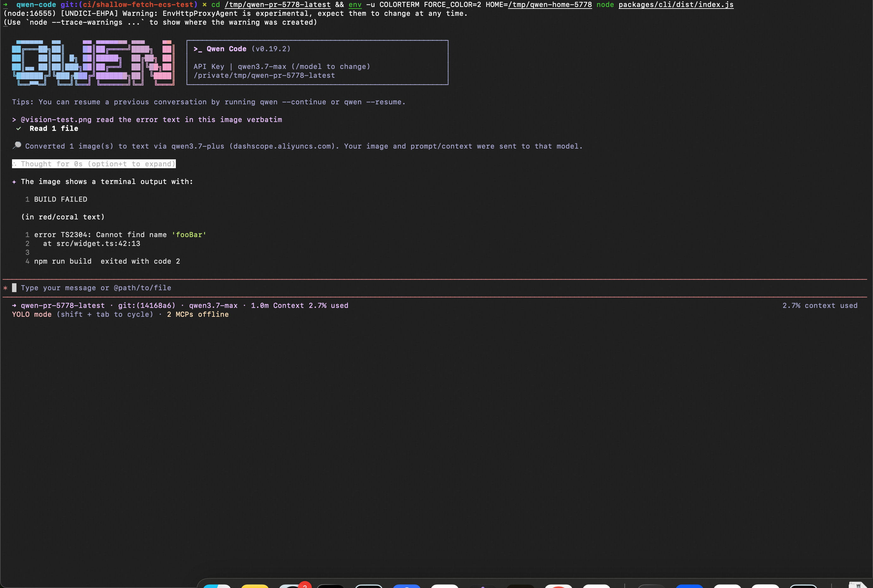
Task: Click the 'BUILD FAILED' output line
Action: [x=61, y=199]
